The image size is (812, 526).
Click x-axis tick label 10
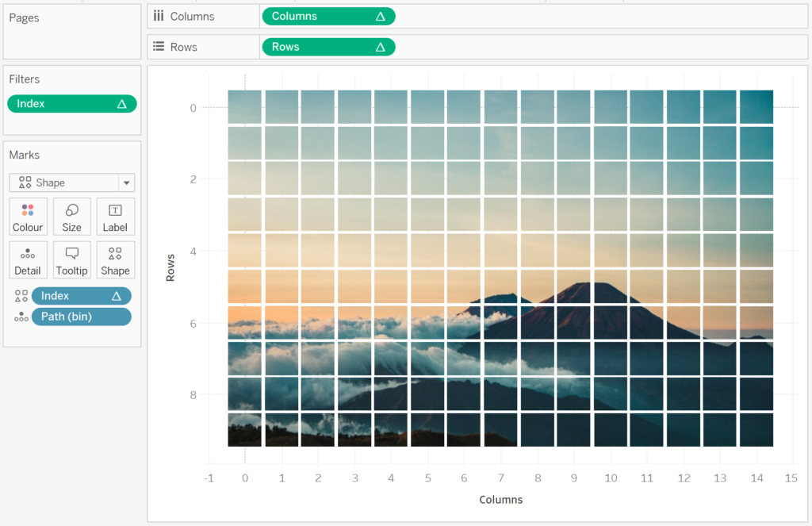611,478
